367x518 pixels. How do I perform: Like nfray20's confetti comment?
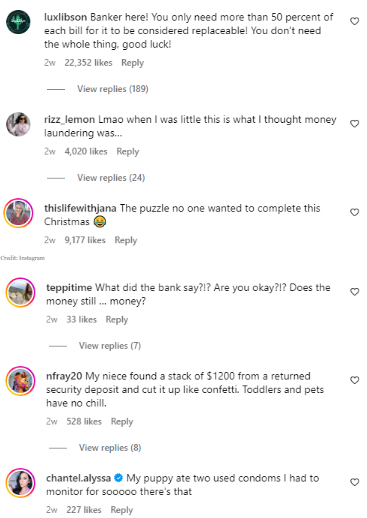pyautogui.click(x=354, y=380)
